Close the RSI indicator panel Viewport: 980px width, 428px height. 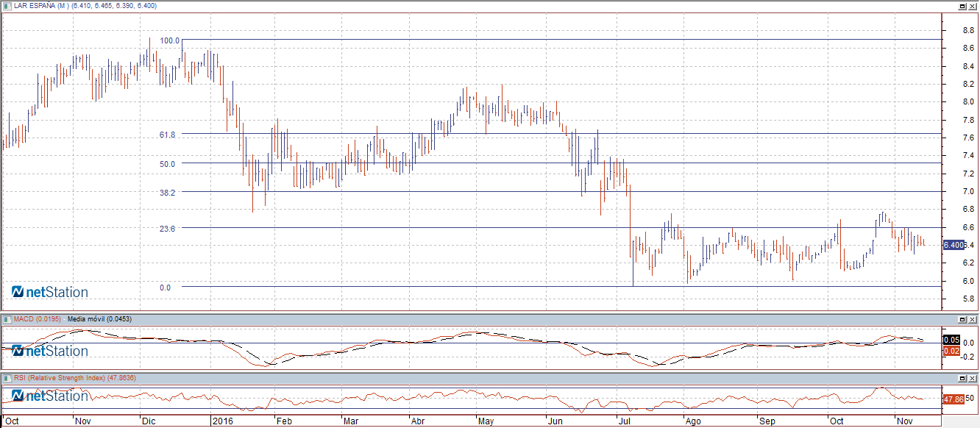pos(973,377)
